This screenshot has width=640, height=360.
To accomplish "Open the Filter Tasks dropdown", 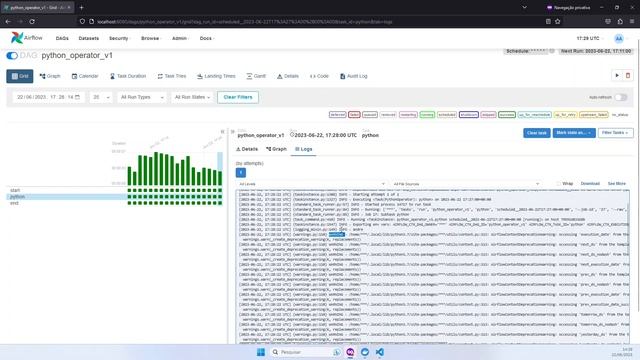I will [616, 133].
